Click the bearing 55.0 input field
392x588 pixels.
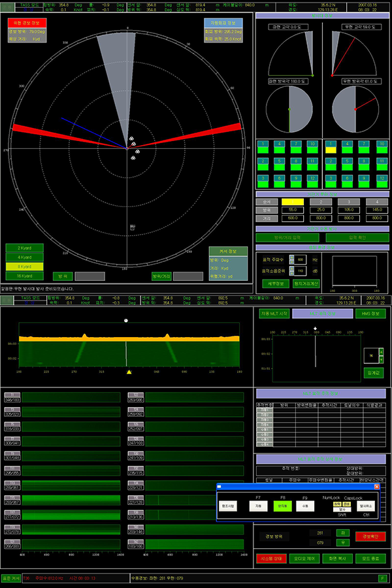292,210
